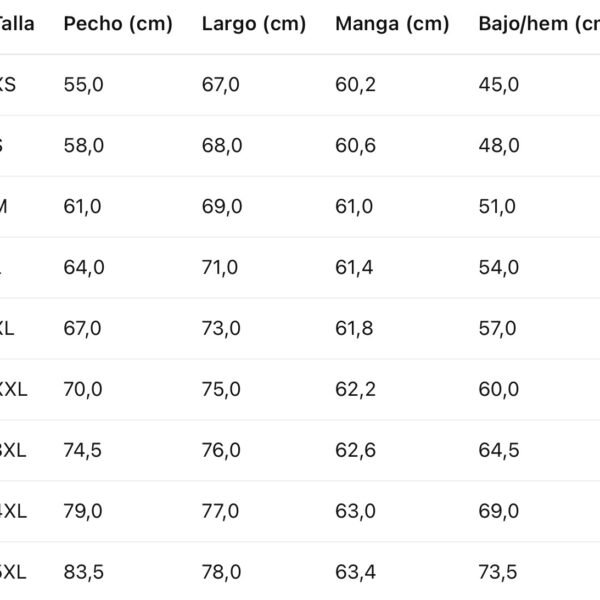
Task: Select the hem value 73,5
Action: 498,572
